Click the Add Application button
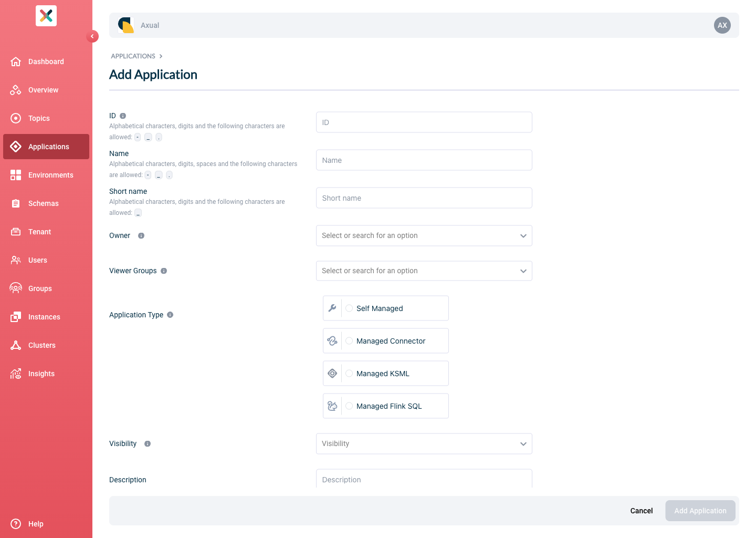This screenshot has width=756, height=538. click(700, 511)
